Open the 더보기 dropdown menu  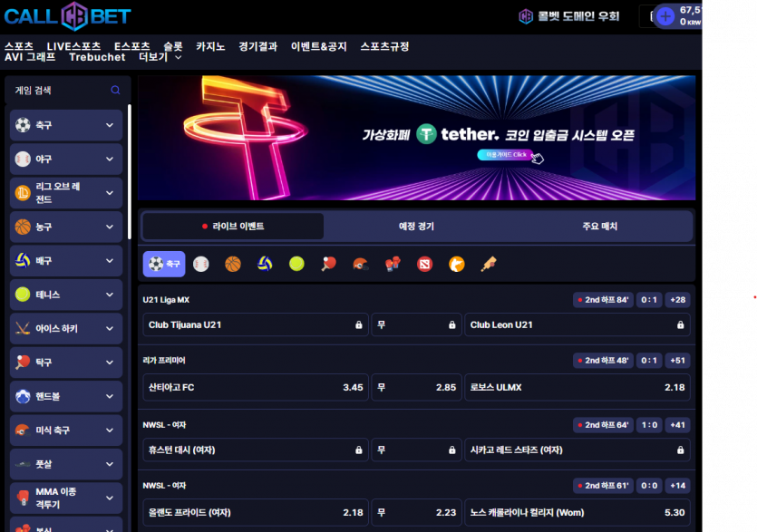(x=160, y=57)
